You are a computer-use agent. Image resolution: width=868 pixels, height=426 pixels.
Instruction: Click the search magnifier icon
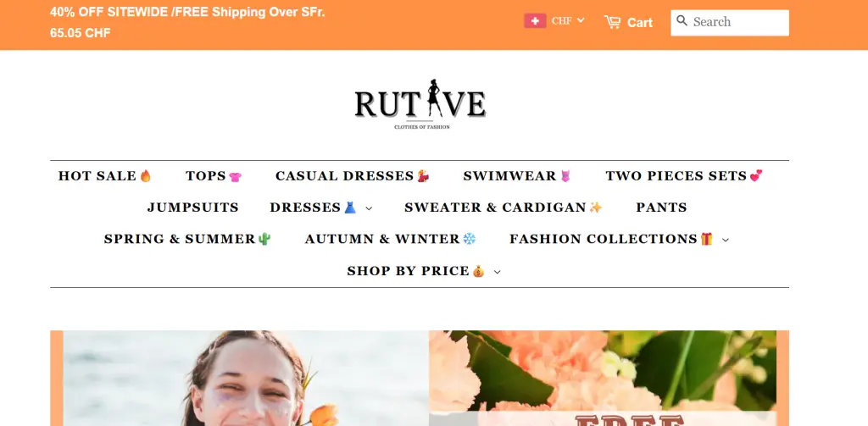[682, 21]
